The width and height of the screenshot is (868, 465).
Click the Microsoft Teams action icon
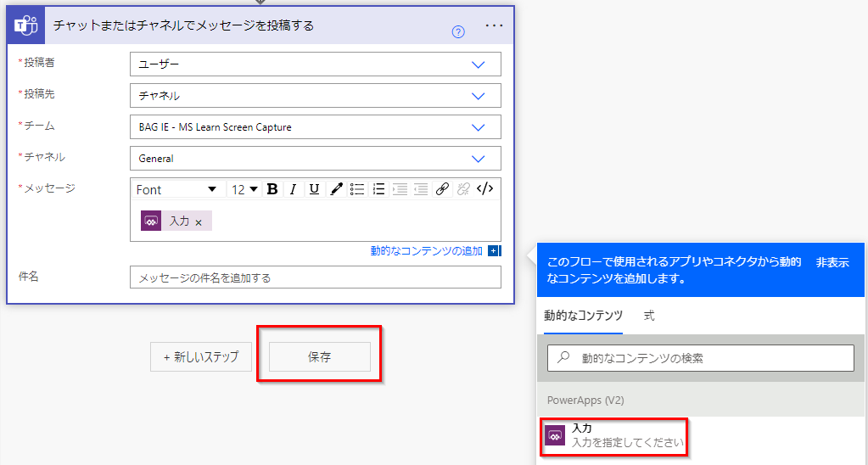[x=26, y=25]
